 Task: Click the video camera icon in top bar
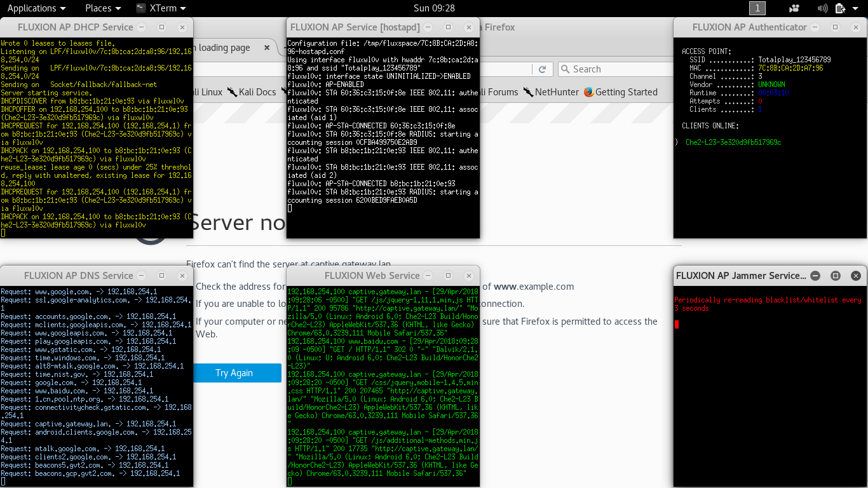(x=794, y=8)
